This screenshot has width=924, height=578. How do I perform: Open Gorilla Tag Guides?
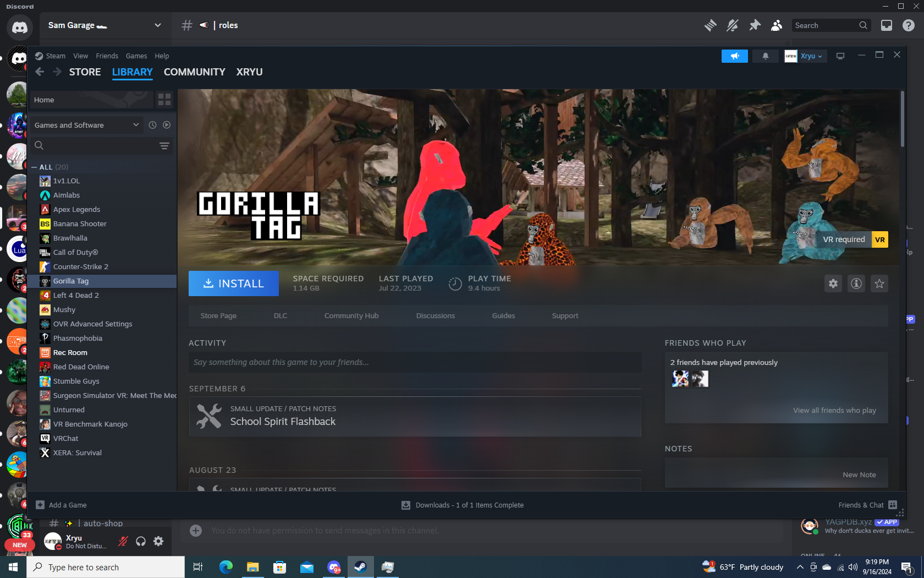pos(503,316)
